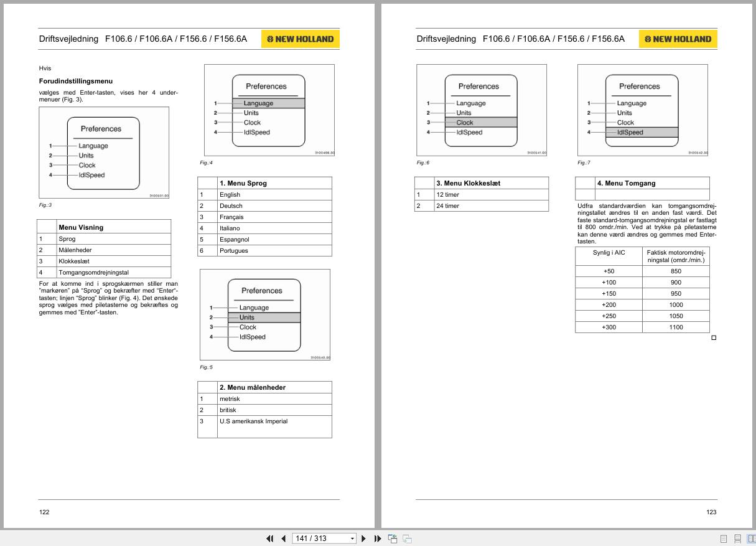Click page number '122' in footer

click(x=44, y=512)
